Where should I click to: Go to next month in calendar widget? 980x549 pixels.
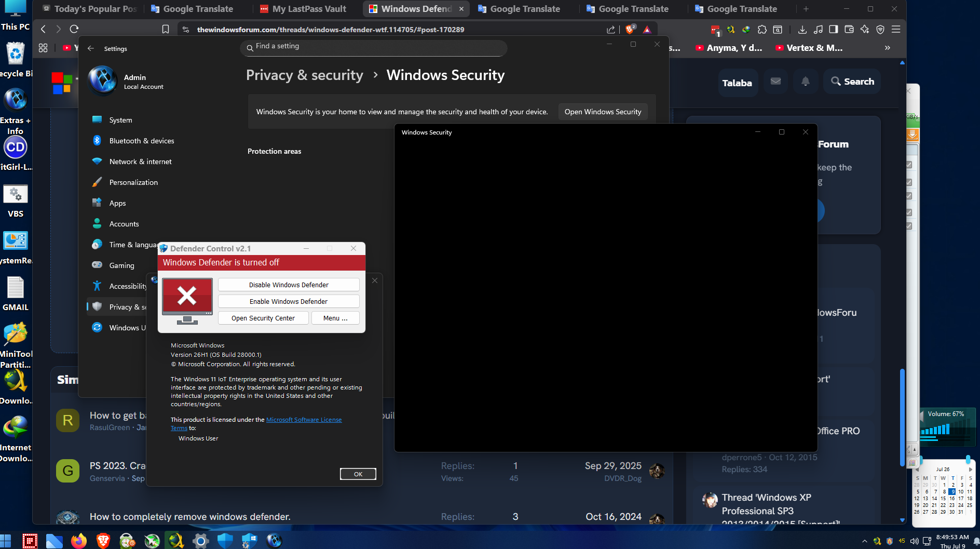(x=971, y=470)
